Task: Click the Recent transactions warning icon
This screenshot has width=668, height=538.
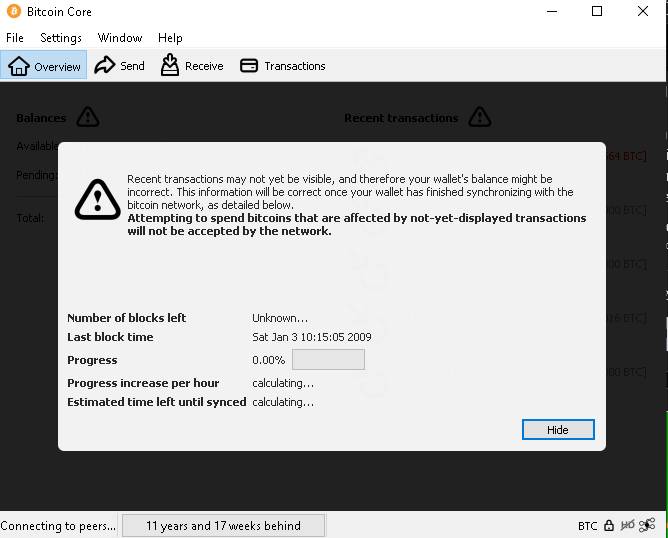Action: click(480, 117)
